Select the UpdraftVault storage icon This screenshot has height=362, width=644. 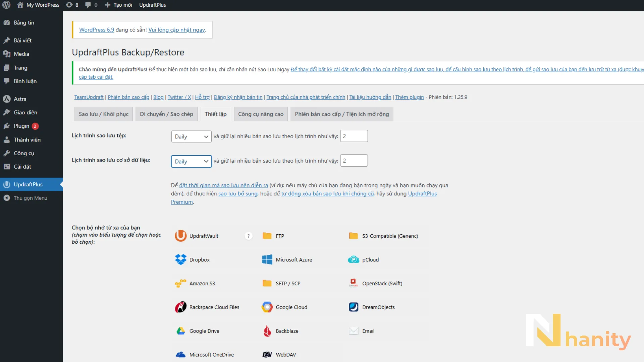[x=180, y=236]
